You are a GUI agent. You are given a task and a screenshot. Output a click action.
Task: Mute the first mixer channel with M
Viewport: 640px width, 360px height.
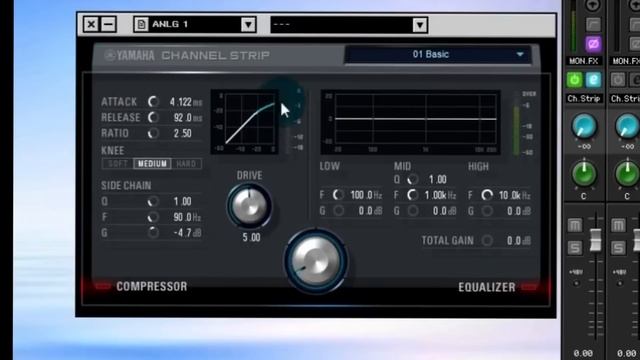pos(575,225)
